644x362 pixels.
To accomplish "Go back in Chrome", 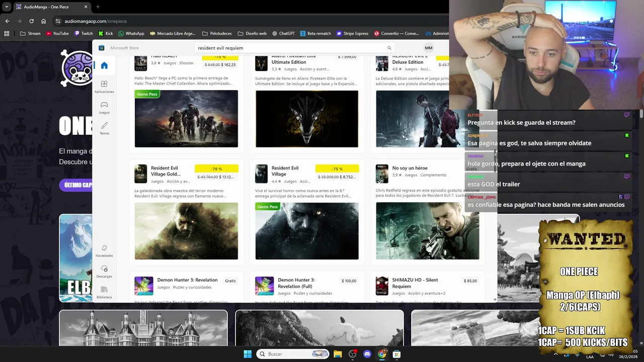I will [x=7, y=21].
